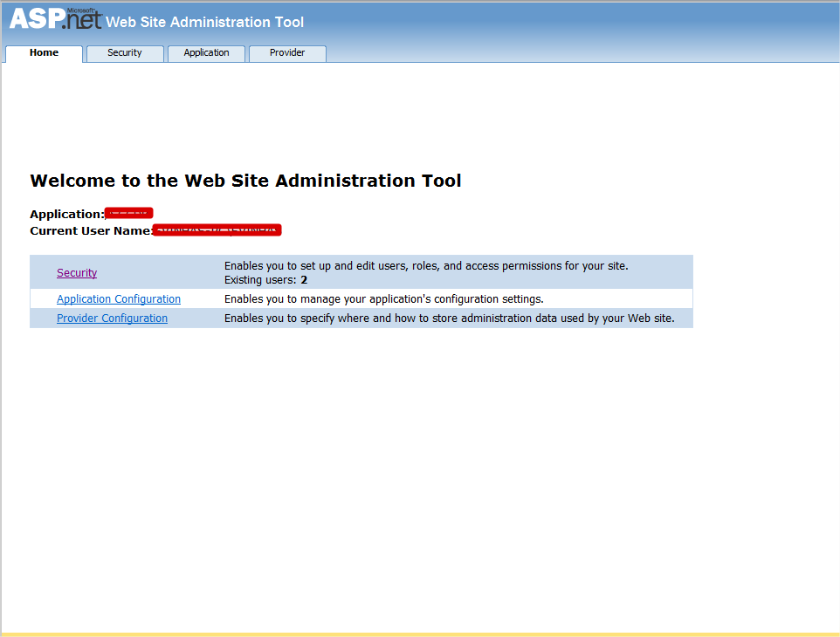Click the Current User Name label
The width and height of the screenshot is (840, 637).
(x=91, y=231)
